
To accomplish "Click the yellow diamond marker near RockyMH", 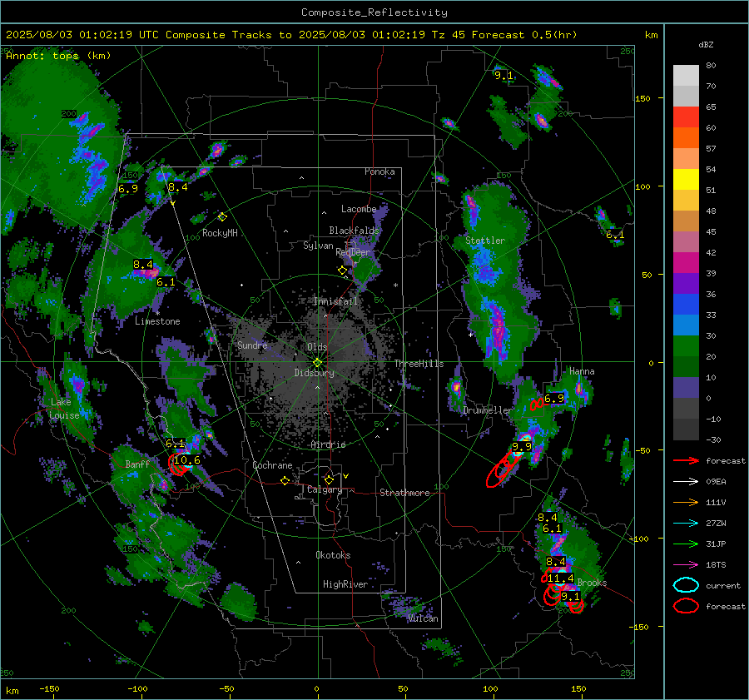I will tap(222, 217).
